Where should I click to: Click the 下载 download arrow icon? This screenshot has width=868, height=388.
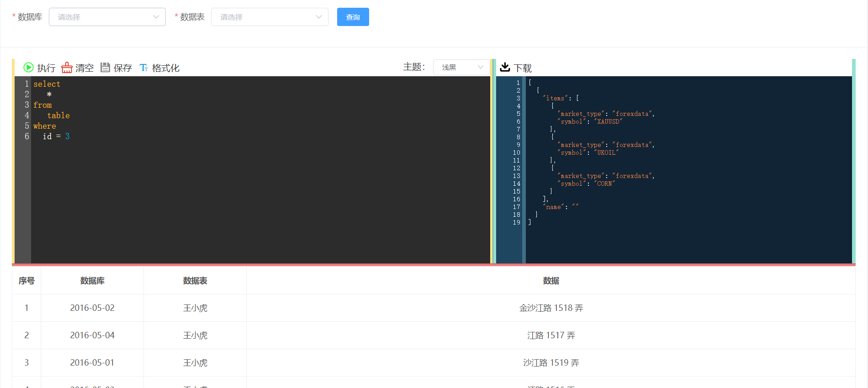tap(505, 67)
